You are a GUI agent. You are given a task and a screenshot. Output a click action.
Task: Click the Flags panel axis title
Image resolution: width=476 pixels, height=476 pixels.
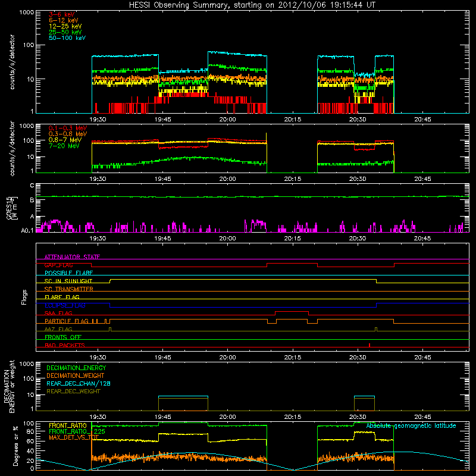coord(24,297)
